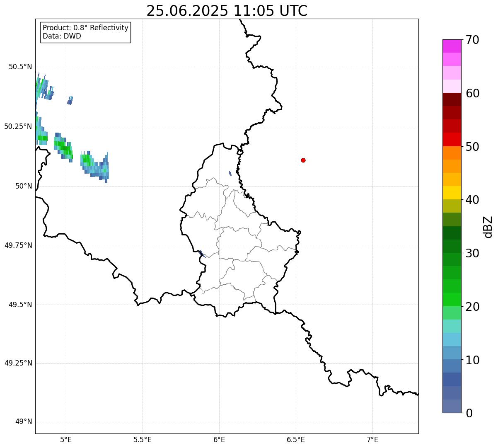Pick the pale pink swatch just above 60
Image resolution: width=498 pixels, height=448 pixels.
pos(452,86)
